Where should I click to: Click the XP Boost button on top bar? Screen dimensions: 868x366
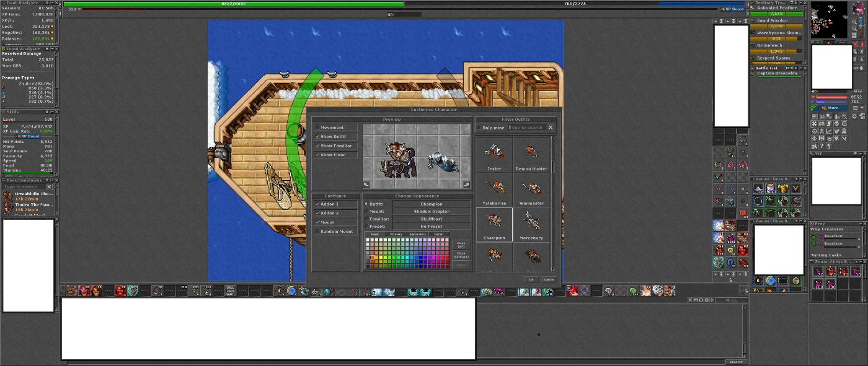732,9
